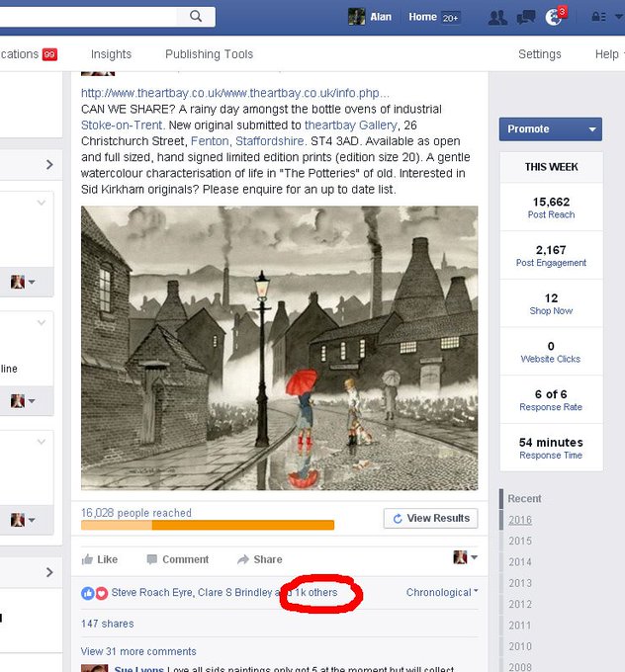Click the blue like reaction icon
Viewport: 625px width, 672px height.
(87, 593)
